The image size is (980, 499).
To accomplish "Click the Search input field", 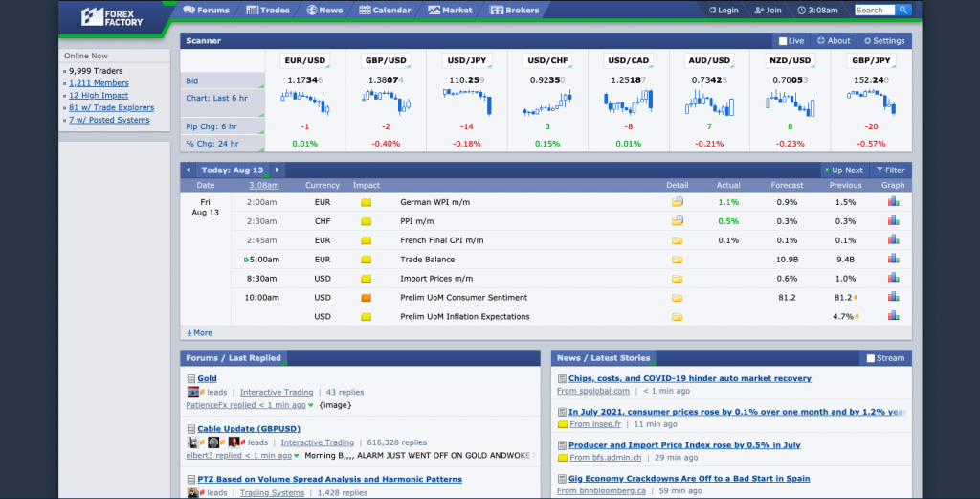I will pos(875,10).
